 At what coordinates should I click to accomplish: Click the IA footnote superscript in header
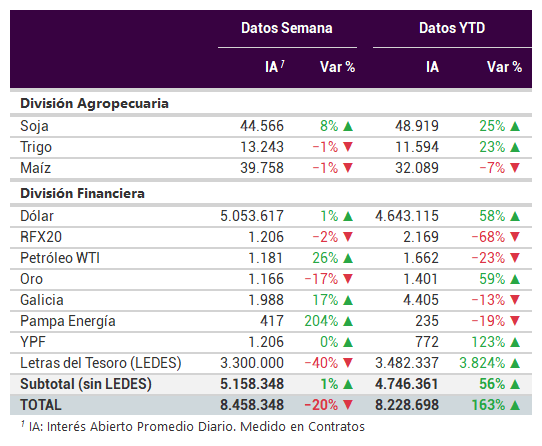(282, 63)
